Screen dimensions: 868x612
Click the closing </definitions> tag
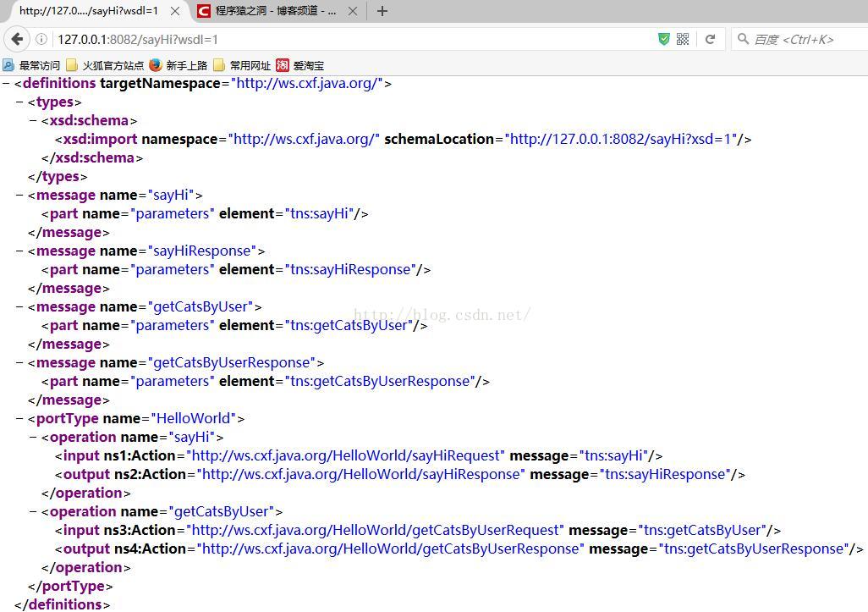tap(62, 604)
